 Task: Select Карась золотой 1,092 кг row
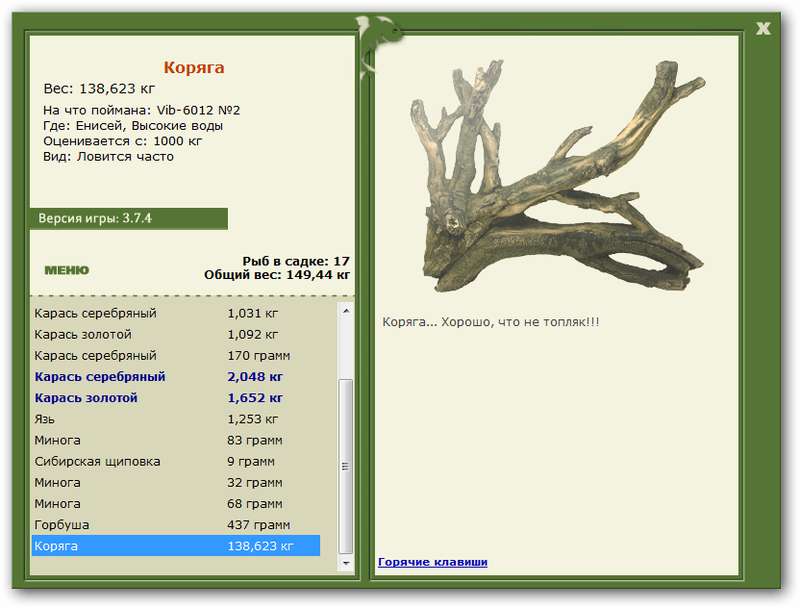176,335
